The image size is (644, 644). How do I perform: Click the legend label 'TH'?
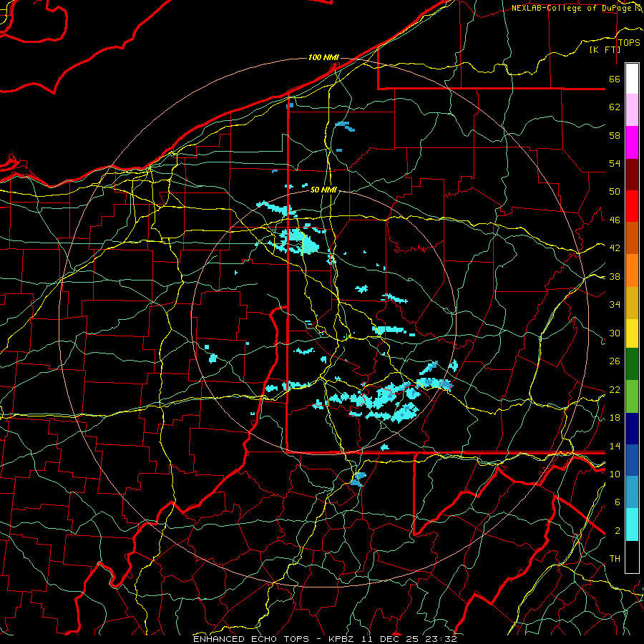pos(615,559)
